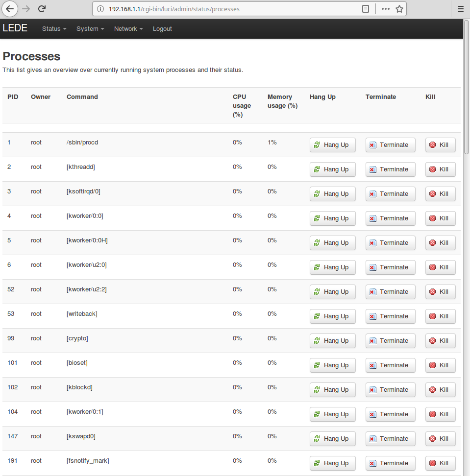Open the reader view icon in address bar
The width and height of the screenshot is (470, 476).
click(x=366, y=9)
